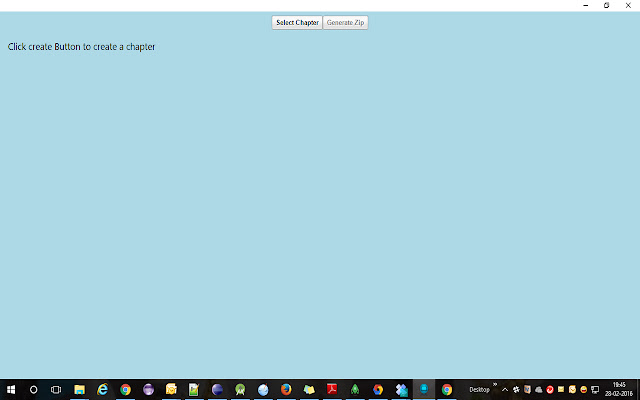Show hidden system tray icons
Screen dimensions: 640x400
click(505, 389)
